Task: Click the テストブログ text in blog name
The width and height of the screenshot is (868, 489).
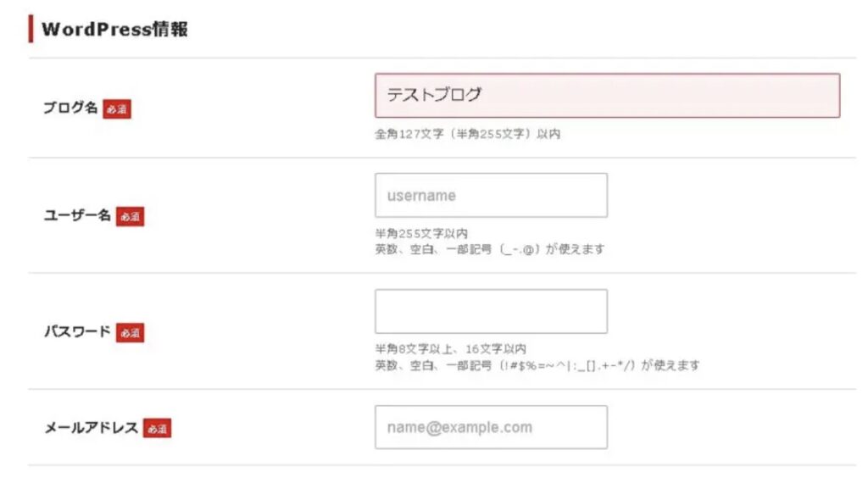Action: pos(434,95)
